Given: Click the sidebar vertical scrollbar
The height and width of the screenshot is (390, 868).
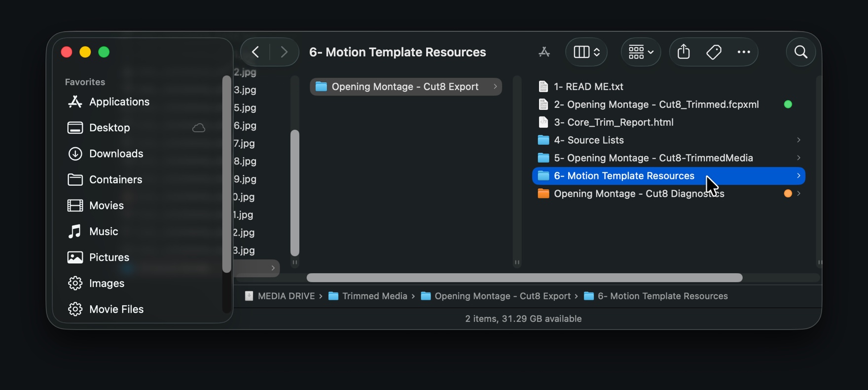Looking at the screenshot, I should click(227, 174).
